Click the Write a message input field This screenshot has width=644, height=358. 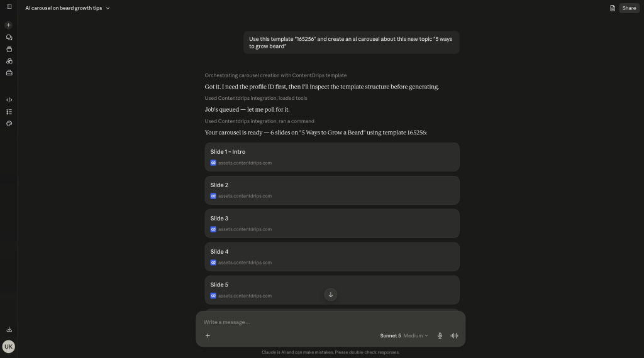(330, 322)
